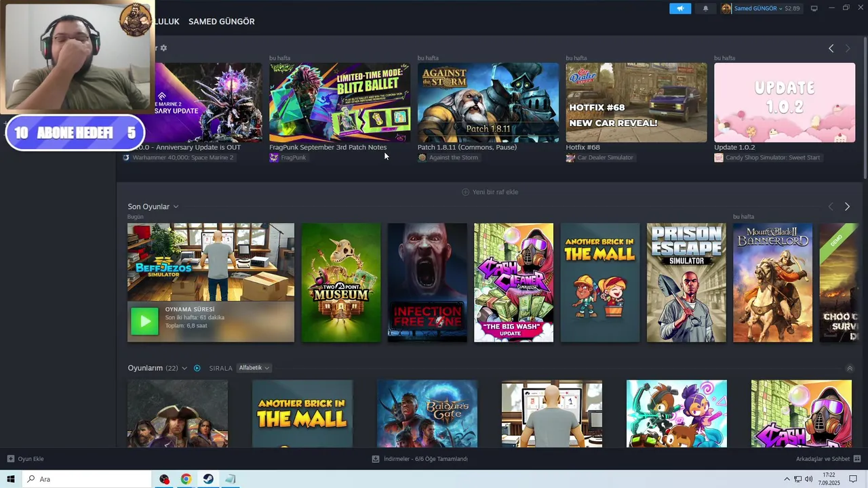Select Infection Free Zone cover
Screen dimensions: 868x488
click(x=427, y=283)
